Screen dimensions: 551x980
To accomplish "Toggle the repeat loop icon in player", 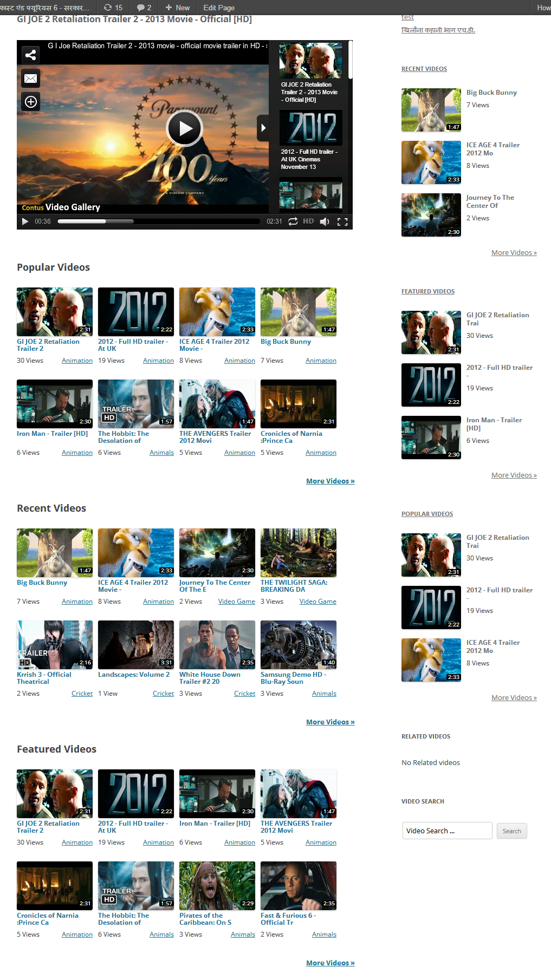I will [x=293, y=221].
